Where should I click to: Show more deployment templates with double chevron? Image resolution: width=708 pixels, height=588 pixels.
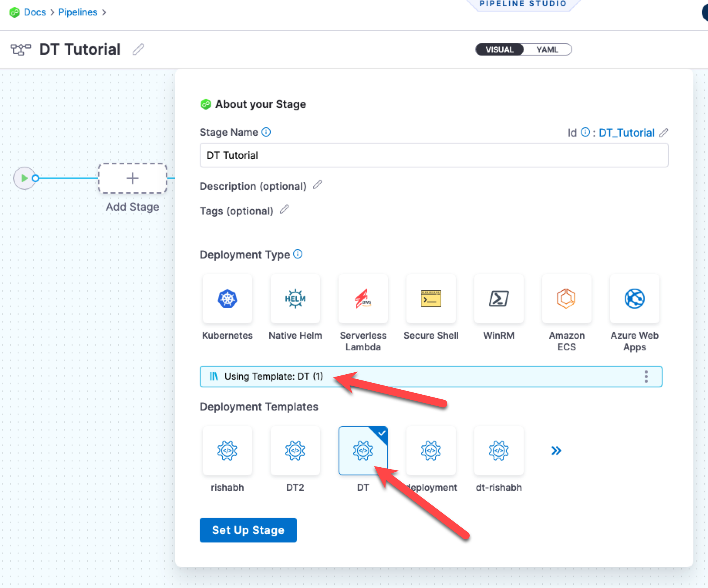point(556,451)
